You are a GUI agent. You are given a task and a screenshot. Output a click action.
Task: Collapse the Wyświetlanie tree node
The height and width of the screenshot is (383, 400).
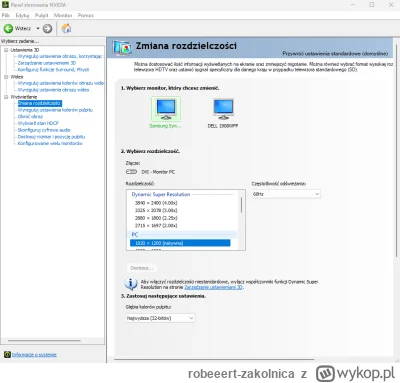click(x=6, y=97)
